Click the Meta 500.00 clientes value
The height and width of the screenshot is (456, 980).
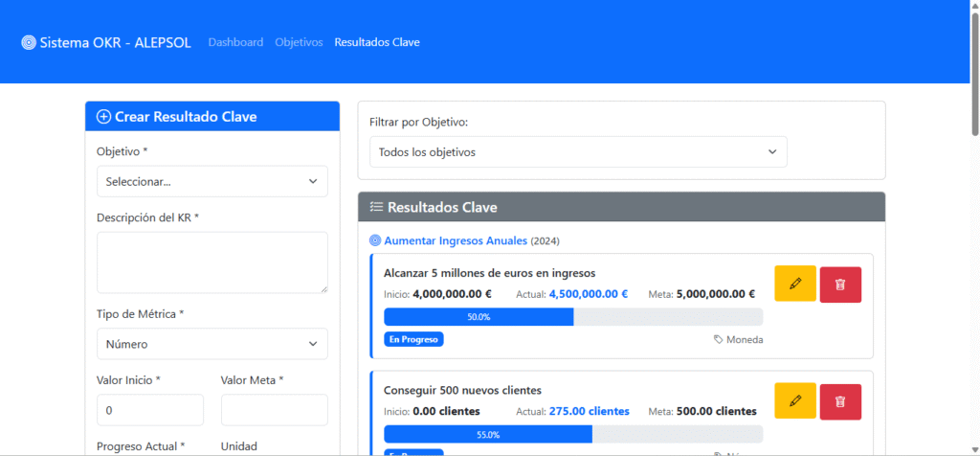pos(716,411)
